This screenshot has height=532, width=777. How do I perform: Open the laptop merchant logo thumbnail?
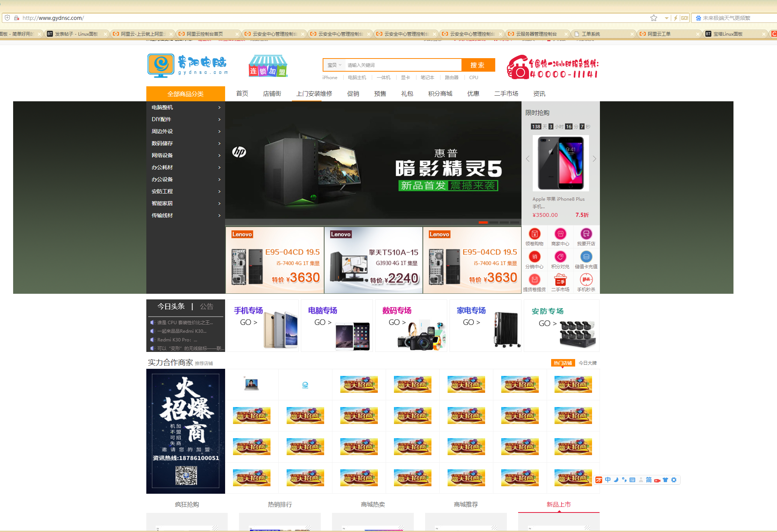tap(251, 384)
